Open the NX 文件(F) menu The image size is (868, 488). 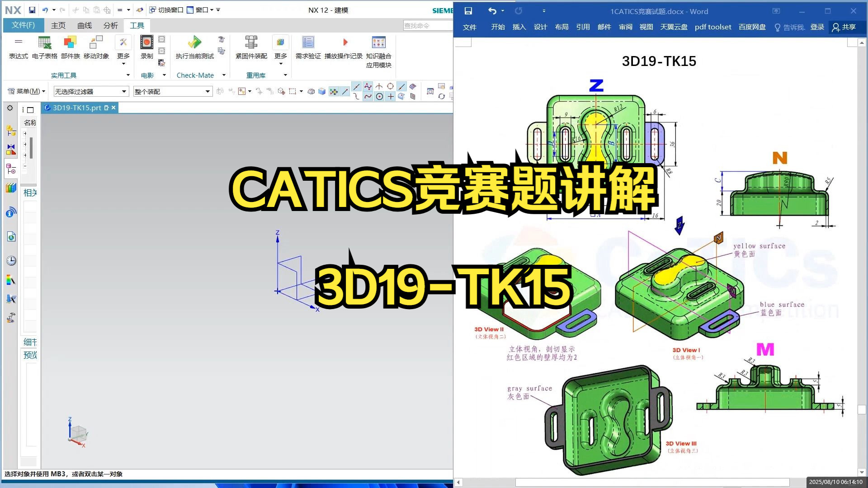point(23,25)
